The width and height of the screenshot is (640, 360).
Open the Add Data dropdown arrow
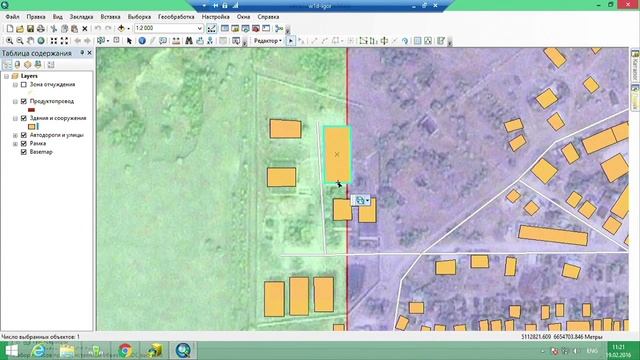coord(128,29)
